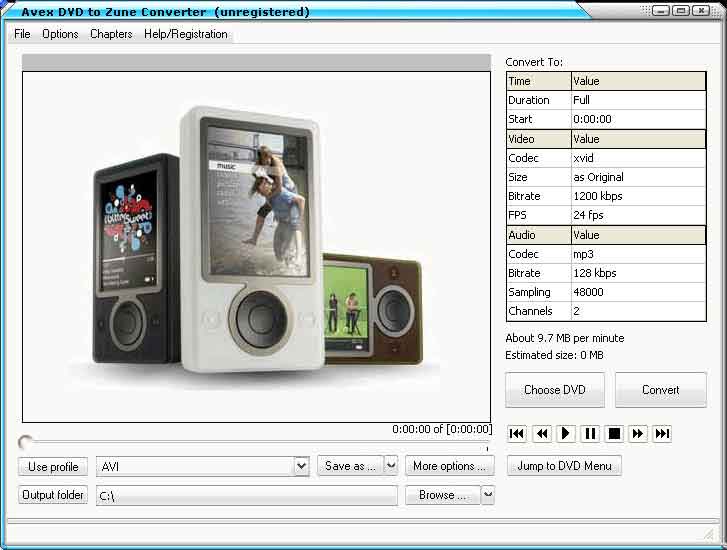Open the Chapters menu
The height and width of the screenshot is (550, 727).
point(111,34)
